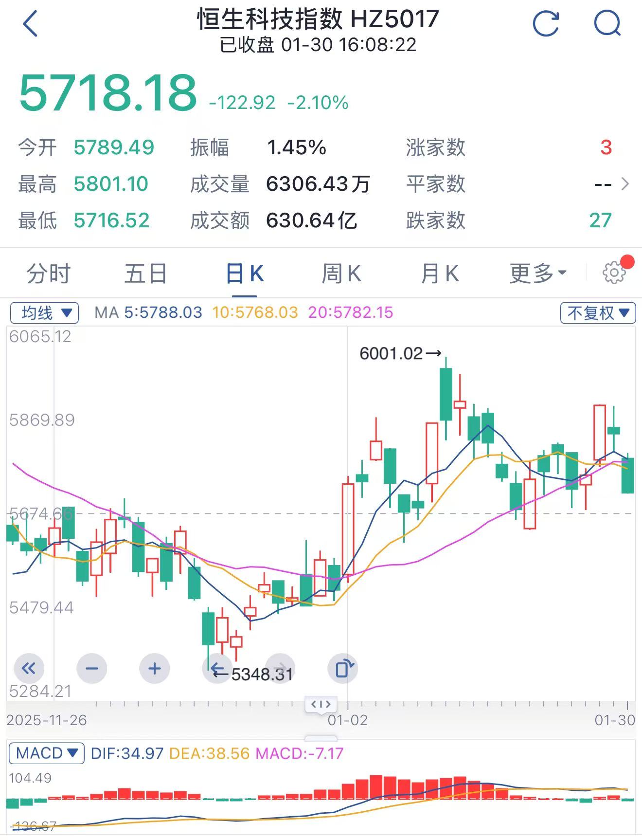Screen dimensions: 642x840
Task: Go back using the left arrow
Action: [x=30, y=23]
